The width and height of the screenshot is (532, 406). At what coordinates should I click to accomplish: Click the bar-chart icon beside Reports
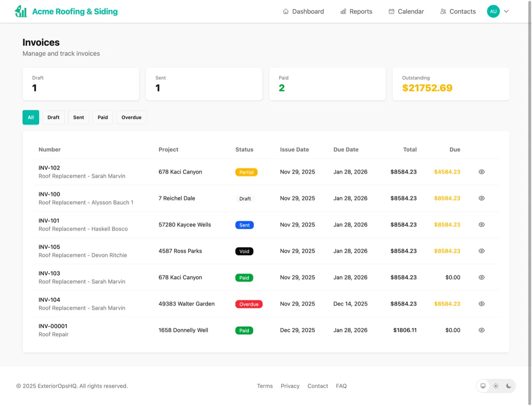tap(343, 11)
